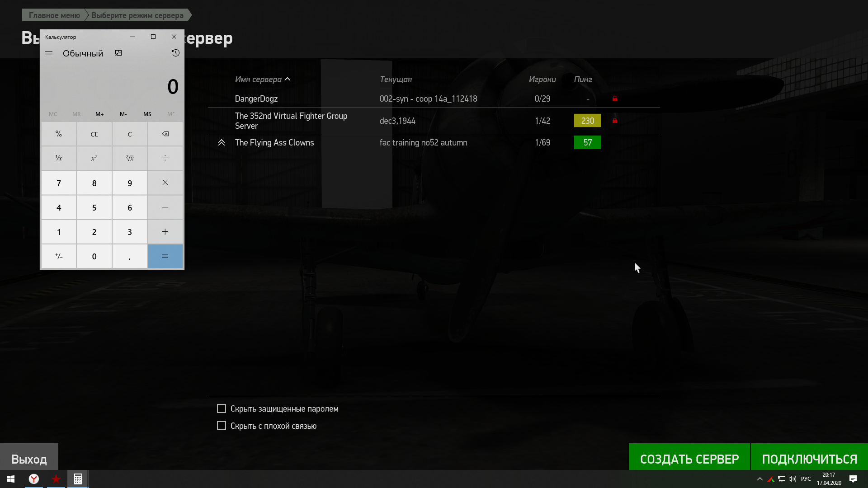Click the plus/minus sign toggle key
The width and height of the screenshot is (868, 488).
(x=59, y=256)
